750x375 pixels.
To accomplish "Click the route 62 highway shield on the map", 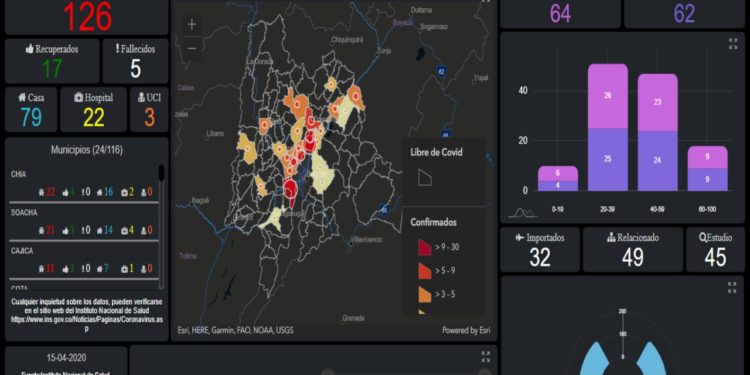I will pyautogui.click(x=441, y=71).
